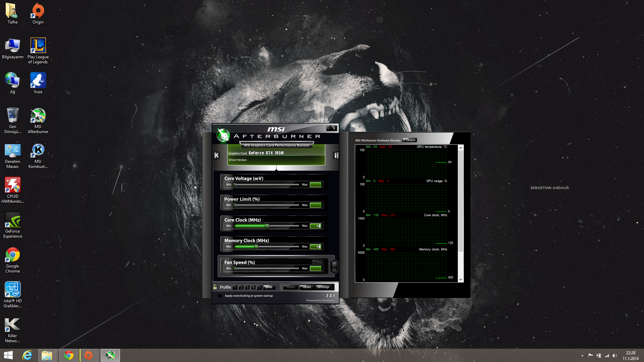
Task: Click the Core Clock slider handle
Action: tap(267, 226)
